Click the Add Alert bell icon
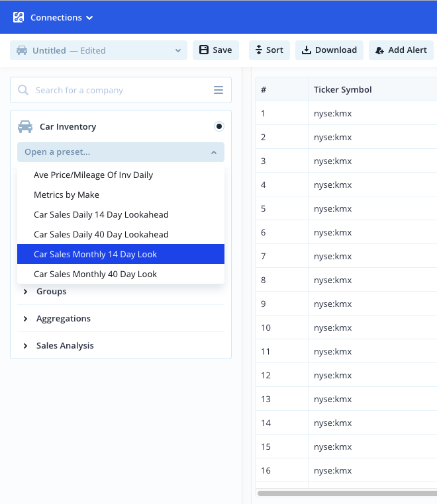 [379, 50]
